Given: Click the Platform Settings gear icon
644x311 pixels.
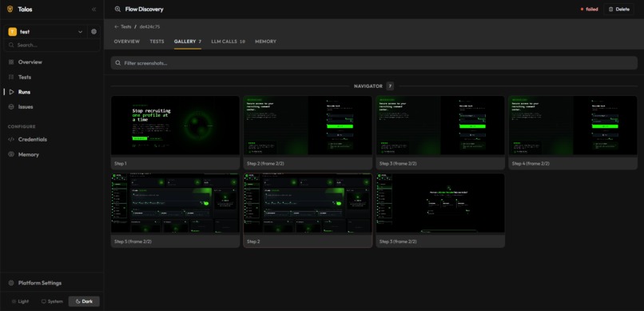Looking at the screenshot, I should point(11,283).
